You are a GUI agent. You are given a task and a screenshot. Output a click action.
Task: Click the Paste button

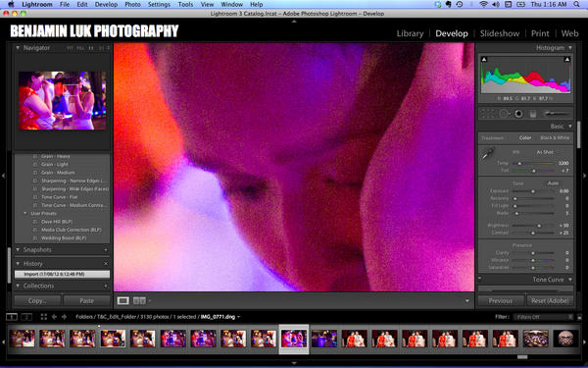(86, 301)
